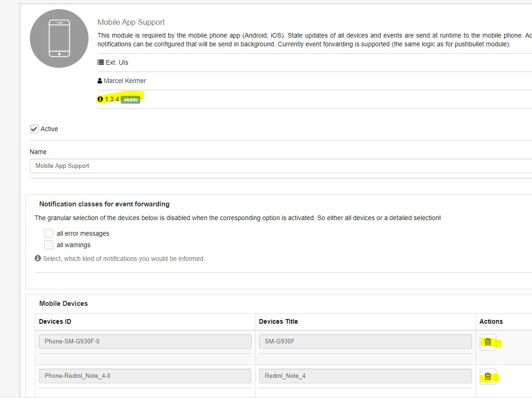532x398 pixels.
Task: Click the green stable badge
Action: pos(130,99)
